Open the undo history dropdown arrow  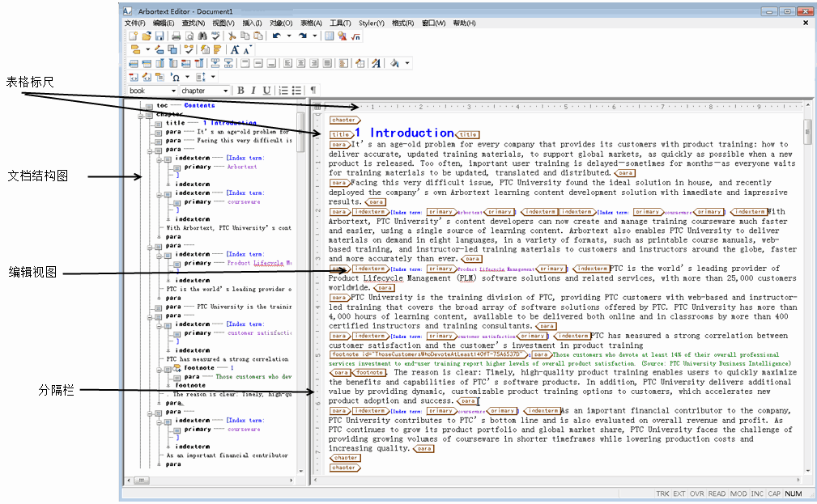288,36
